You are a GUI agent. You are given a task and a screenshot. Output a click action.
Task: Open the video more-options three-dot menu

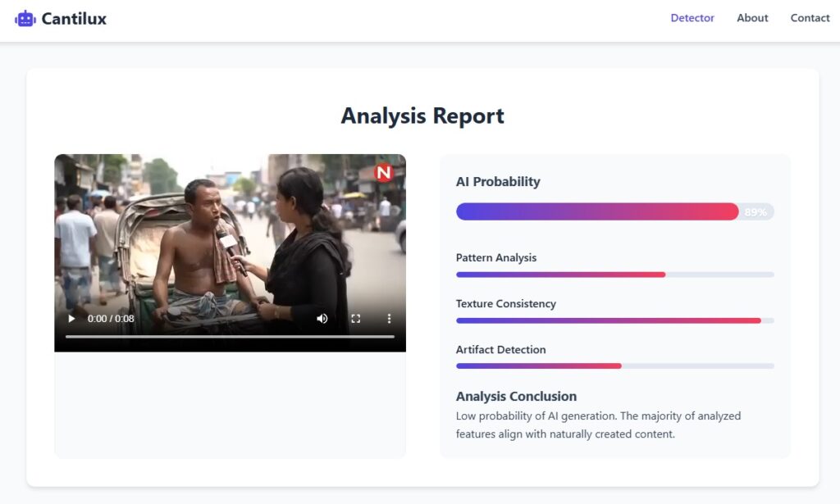pyautogui.click(x=389, y=319)
